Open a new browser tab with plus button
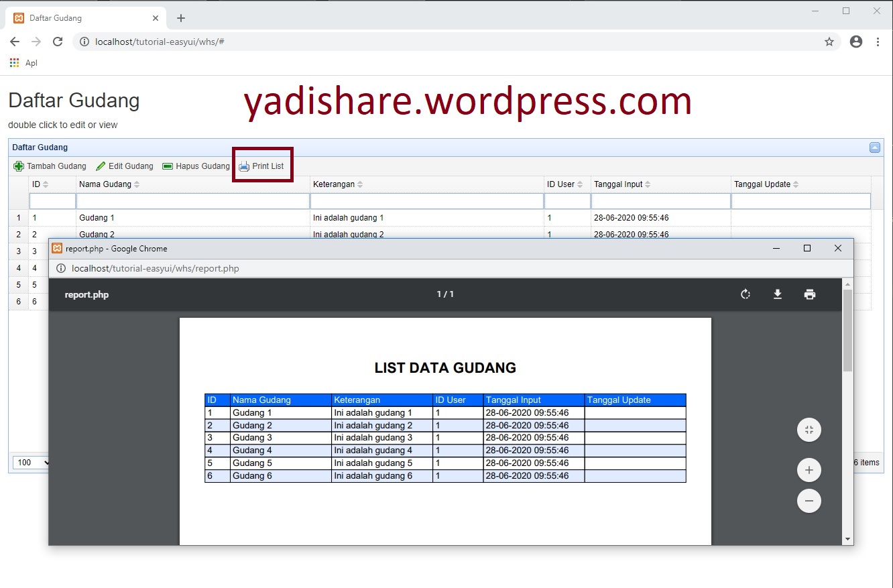The width and height of the screenshot is (893, 588). 180,17
